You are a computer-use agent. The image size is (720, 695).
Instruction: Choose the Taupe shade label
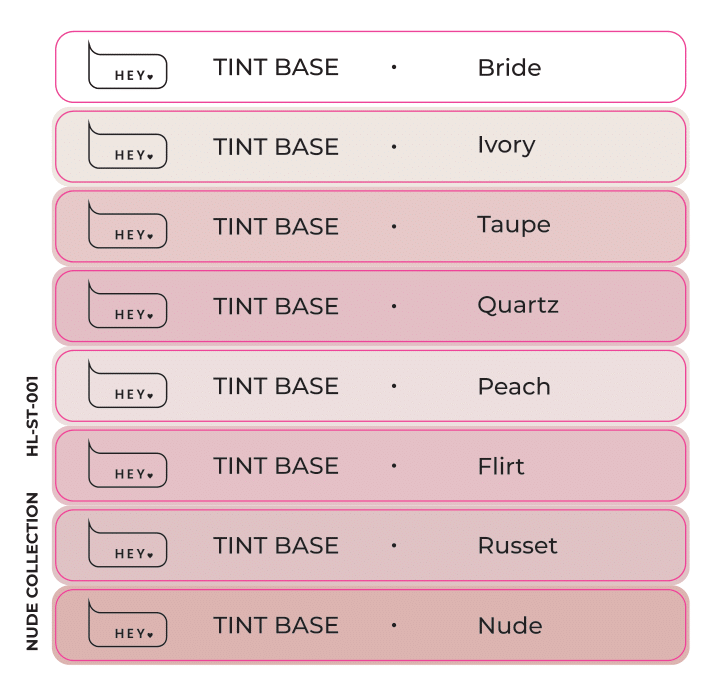pos(514,225)
